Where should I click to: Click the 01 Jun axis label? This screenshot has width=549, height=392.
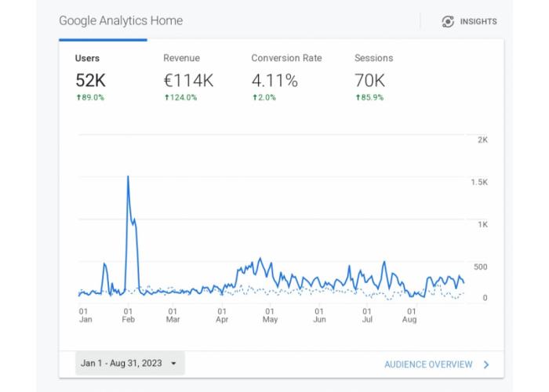[319, 315]
